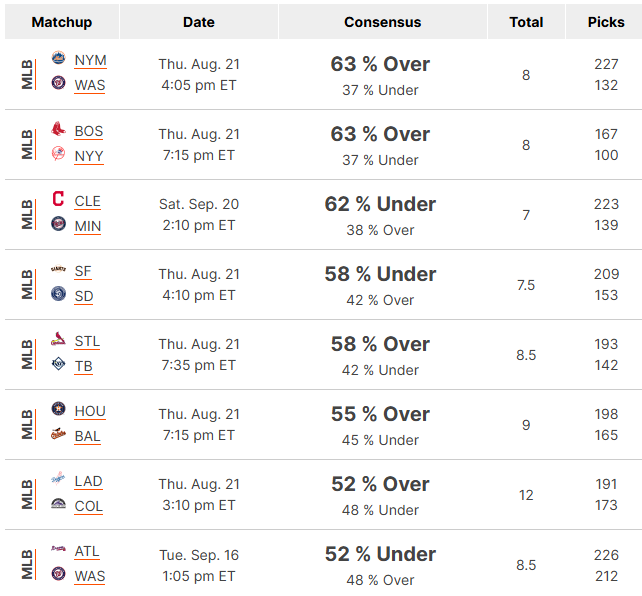The width and height of the screenshot is (642, 596).
Task: Click the 62 % Under consensus for CLE-MIN
Action: [x=380, y=204]
